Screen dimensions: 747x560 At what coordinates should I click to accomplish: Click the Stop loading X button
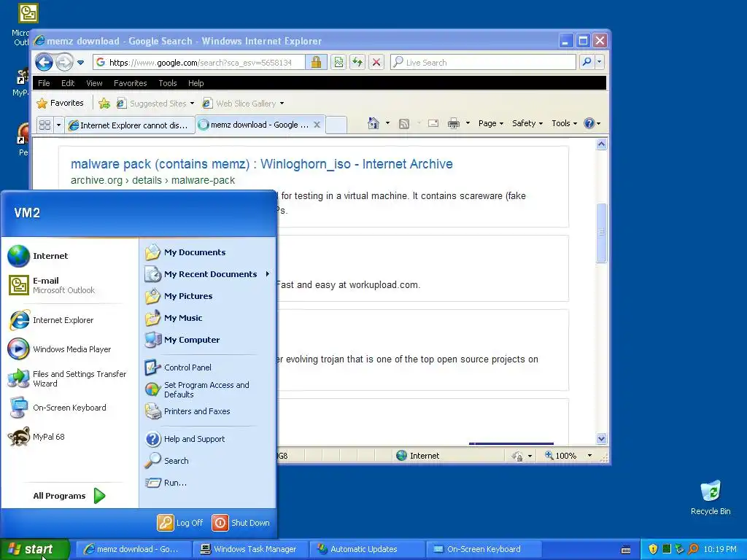click(x=376, y=62)
